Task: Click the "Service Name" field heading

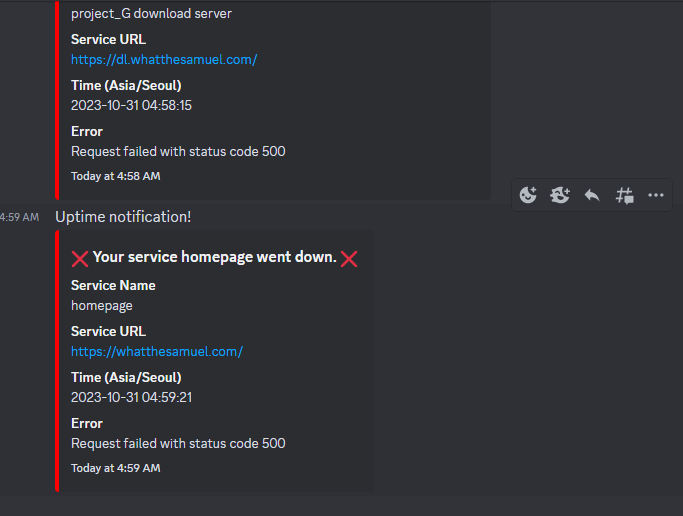Action: [x=113, y=285]
